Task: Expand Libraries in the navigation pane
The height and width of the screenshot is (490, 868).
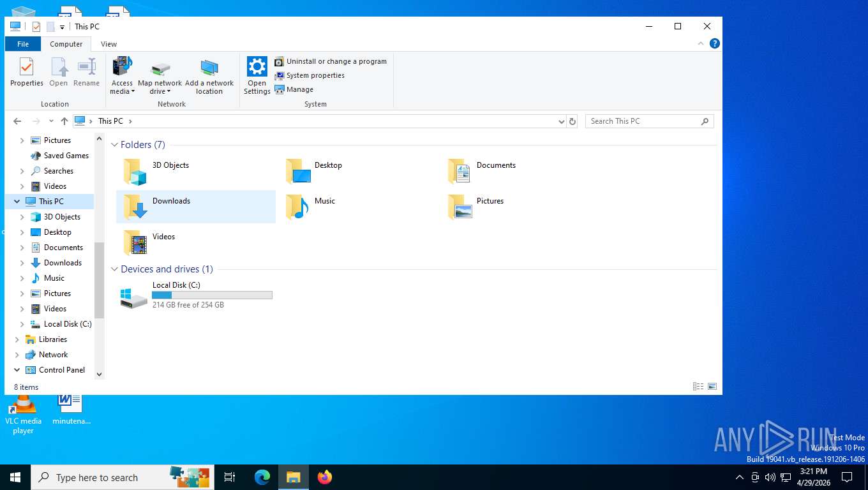Action: tap(17, 339)
